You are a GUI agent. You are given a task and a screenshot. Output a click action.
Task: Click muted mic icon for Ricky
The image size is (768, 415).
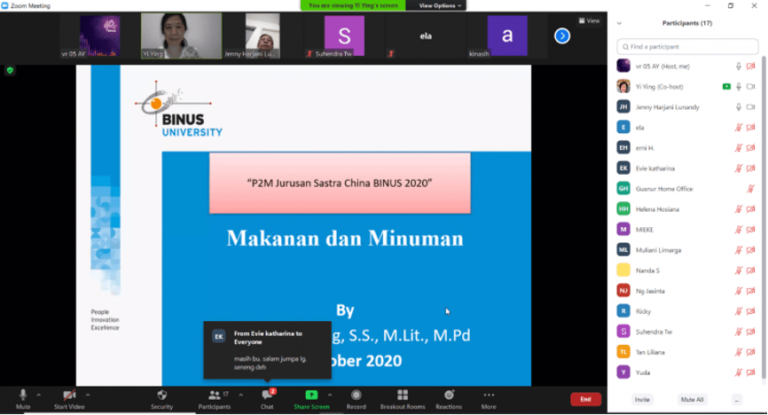pyautogui.click(x=739, y=311)
